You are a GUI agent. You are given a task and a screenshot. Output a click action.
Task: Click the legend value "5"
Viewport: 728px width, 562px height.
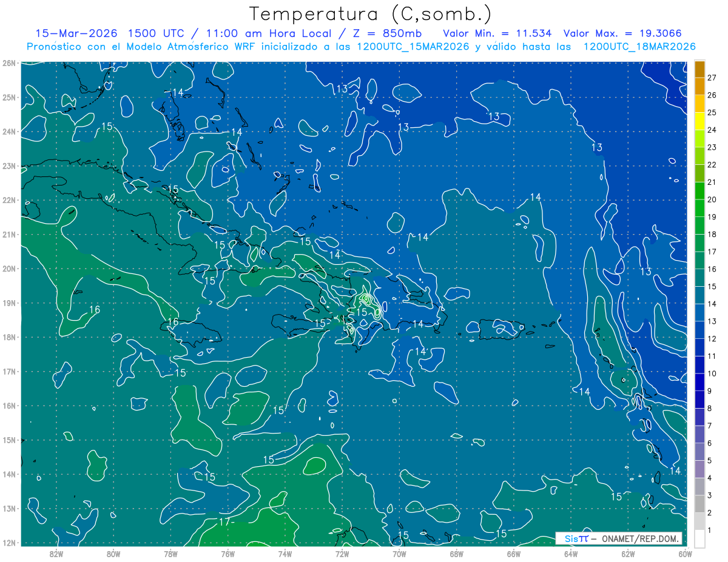coord(710,461)
